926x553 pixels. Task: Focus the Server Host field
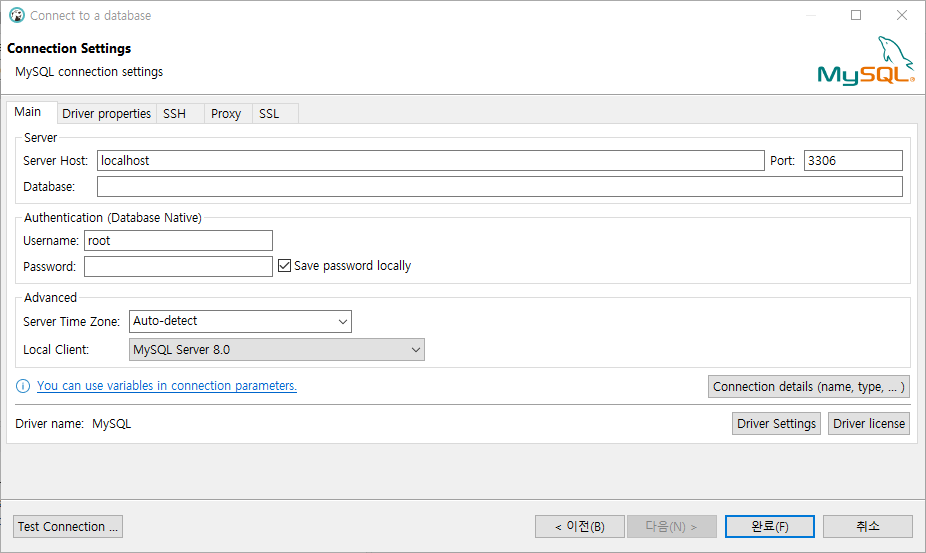(431, 161)
